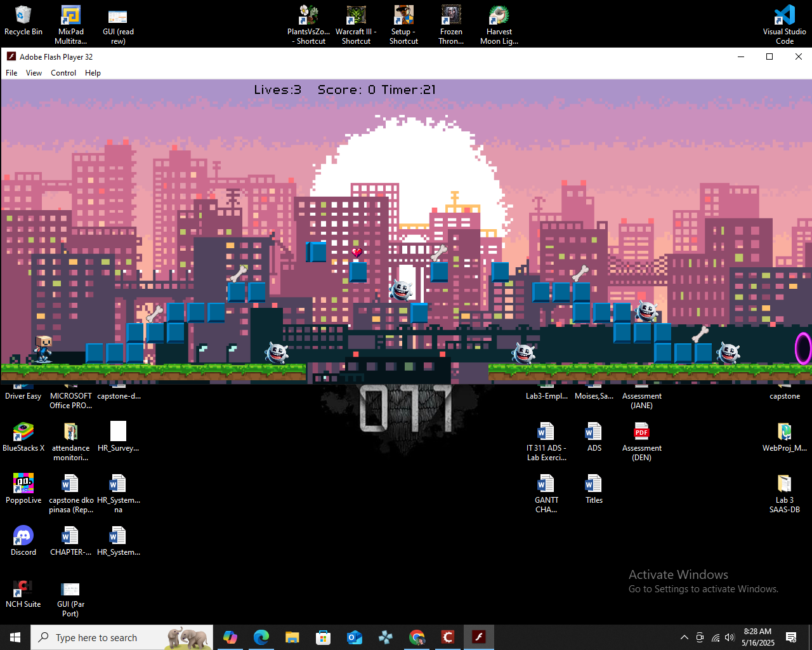
Task: Click the player character in the game
Action: pyautogui.click(x=43, y=349)
